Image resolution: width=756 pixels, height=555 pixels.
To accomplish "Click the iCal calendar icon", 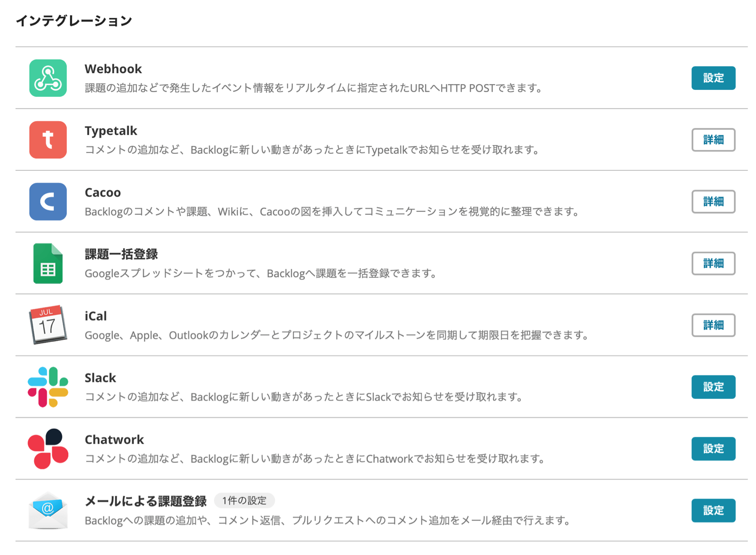I will [x=48, y=325].
